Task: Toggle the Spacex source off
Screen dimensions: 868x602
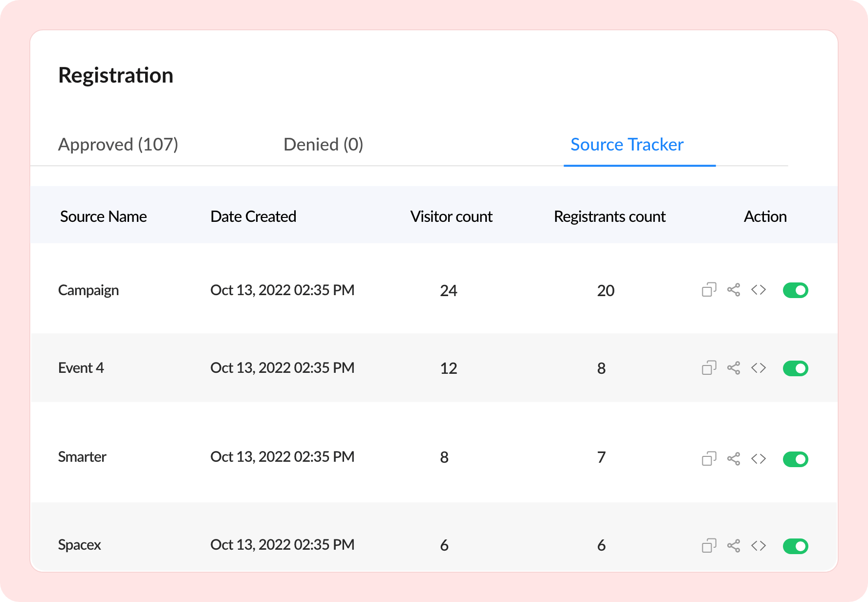Action: pos(795,546)
